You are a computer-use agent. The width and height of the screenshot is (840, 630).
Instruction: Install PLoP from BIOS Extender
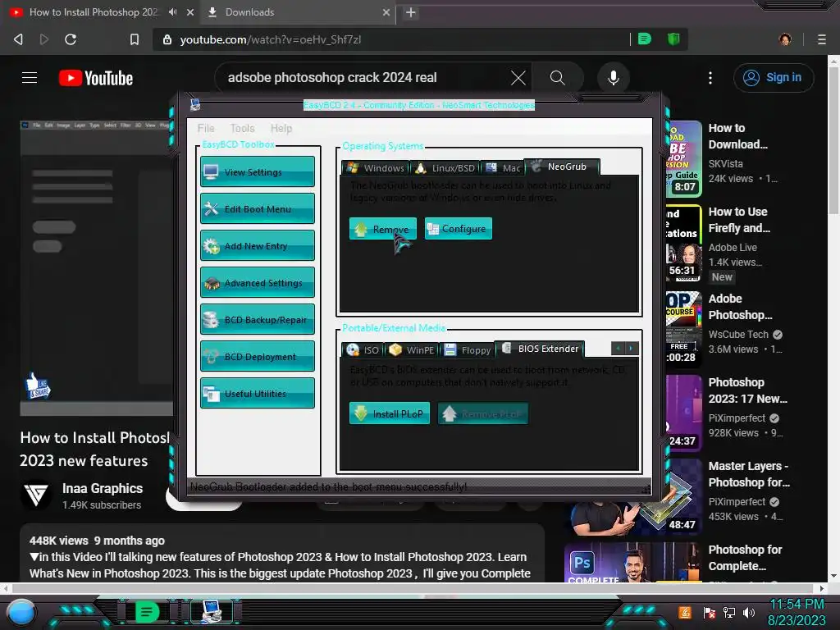point(390,413)
